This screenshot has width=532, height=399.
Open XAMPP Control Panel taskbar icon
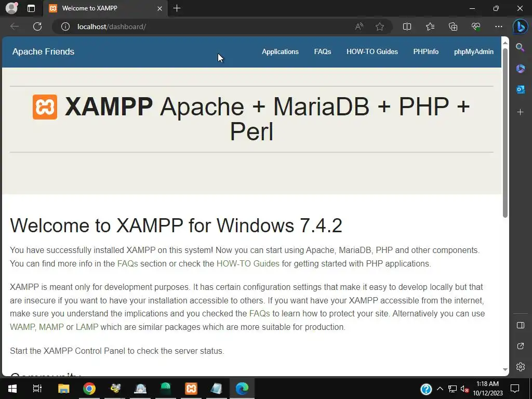click(191, 389)
